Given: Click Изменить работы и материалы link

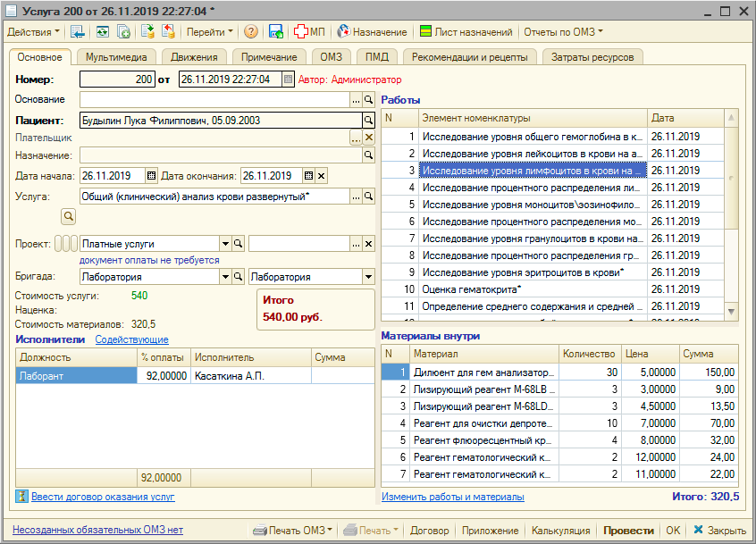Looking at the screenshot, I should [452, 497].
